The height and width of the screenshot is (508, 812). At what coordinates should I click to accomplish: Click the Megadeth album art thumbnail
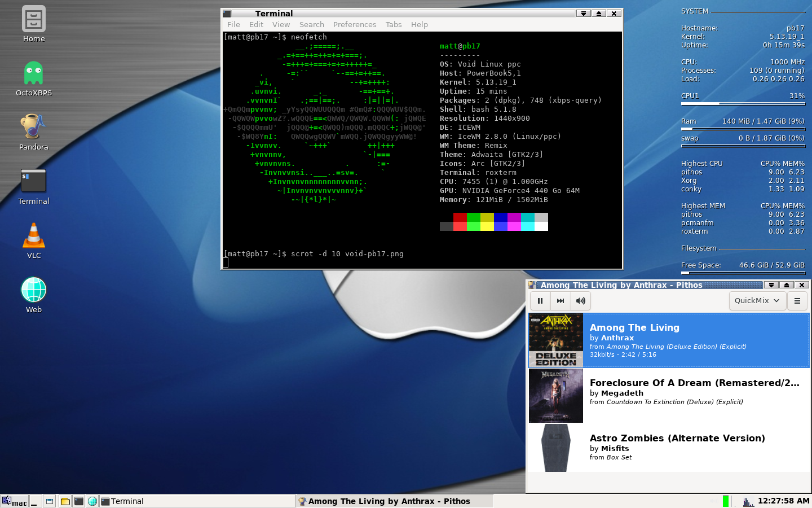coord(556,396)
